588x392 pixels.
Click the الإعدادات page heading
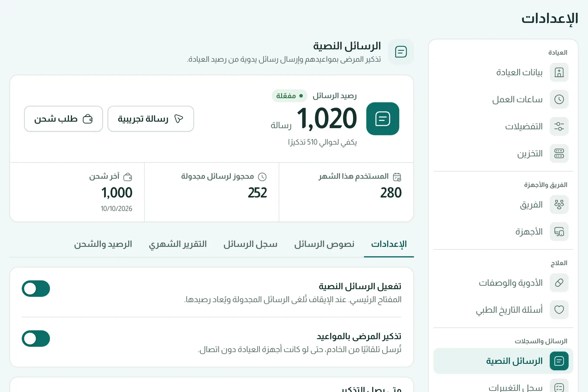(x=550, y=18)
